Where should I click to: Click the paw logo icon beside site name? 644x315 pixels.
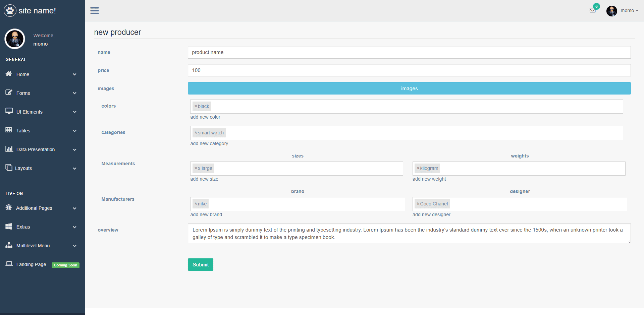click(10, 11)
